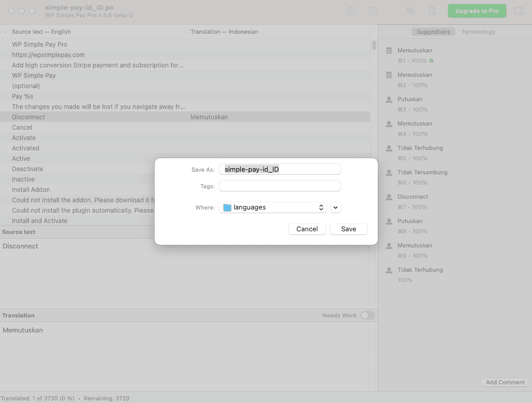This screenshot has height=403, width=532.
Task: Click the Pre-translate toolbar icon
Action: point(410,11)
